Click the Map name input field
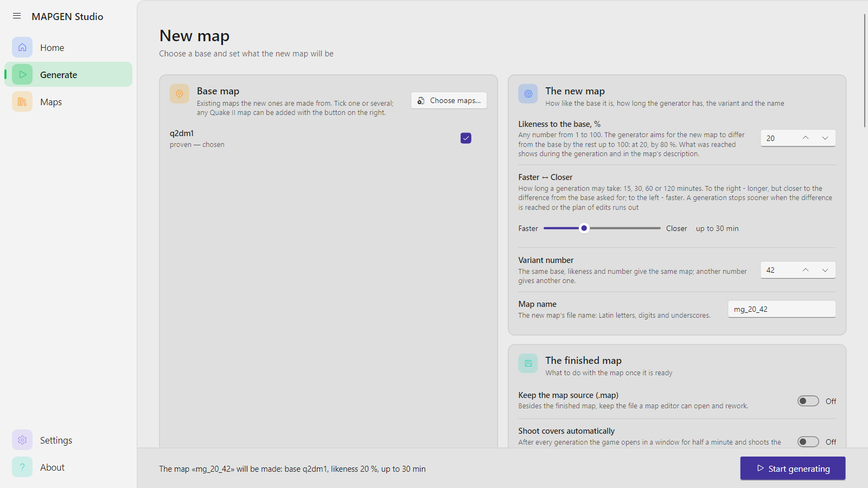The image size is (868, 488). (x=781, y=309)
